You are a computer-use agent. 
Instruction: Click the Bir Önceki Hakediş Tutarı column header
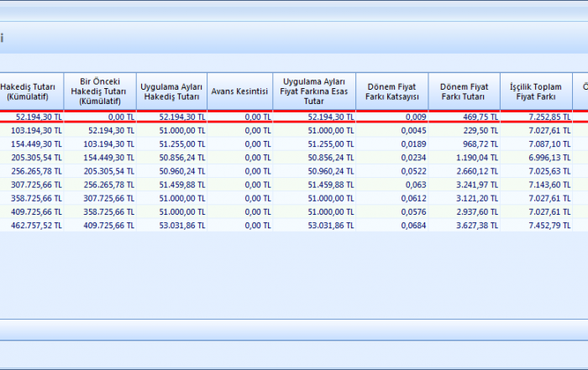[x=99, y=92]
